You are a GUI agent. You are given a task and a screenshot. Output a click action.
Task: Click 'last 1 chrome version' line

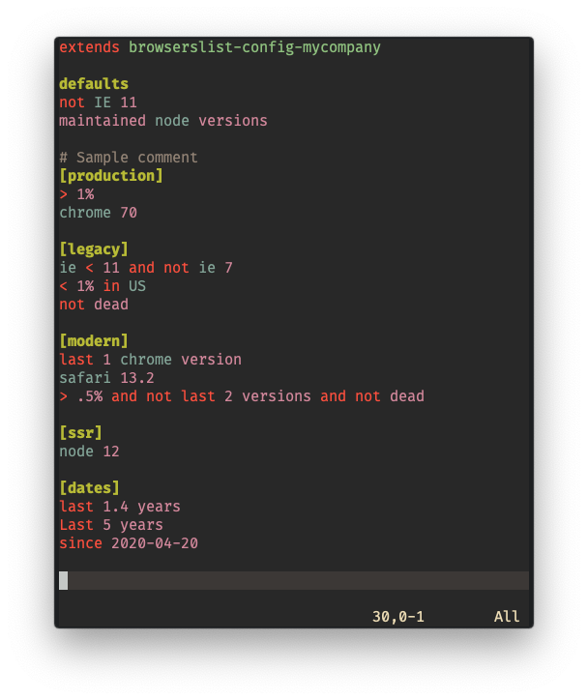tap(150, 360)
